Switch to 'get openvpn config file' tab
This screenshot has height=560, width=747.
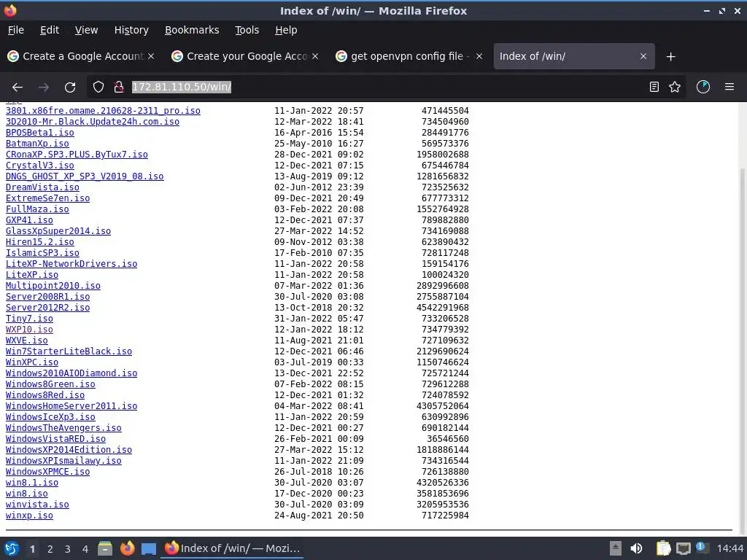(410, 56)
